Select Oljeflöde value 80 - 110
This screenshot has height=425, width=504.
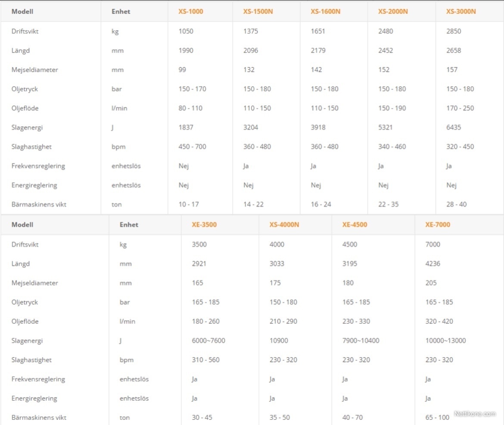pyautogui.click(x=190, y=108)
